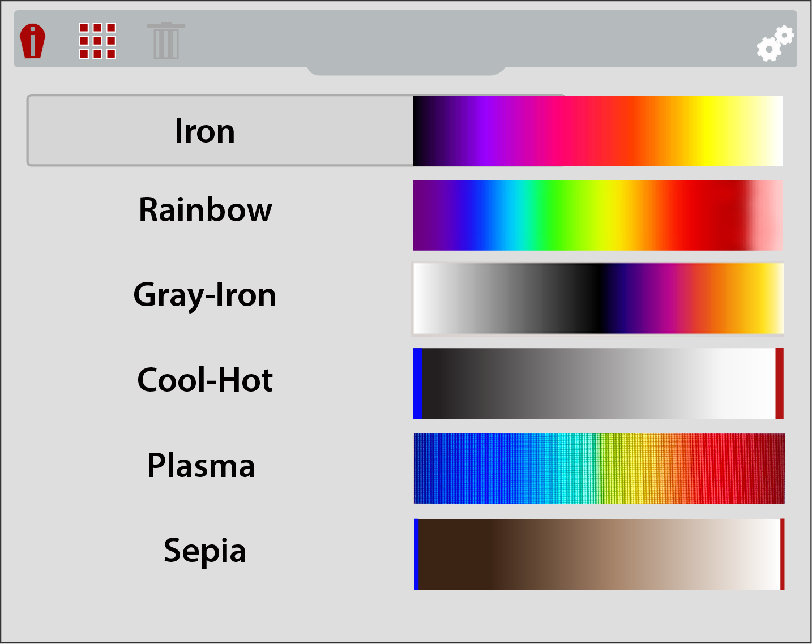The width and height of the screenshot is (812, 644).
Task: Click the Iron gradient preview strip
Action: pyautogui.click(x=597, y=130)
